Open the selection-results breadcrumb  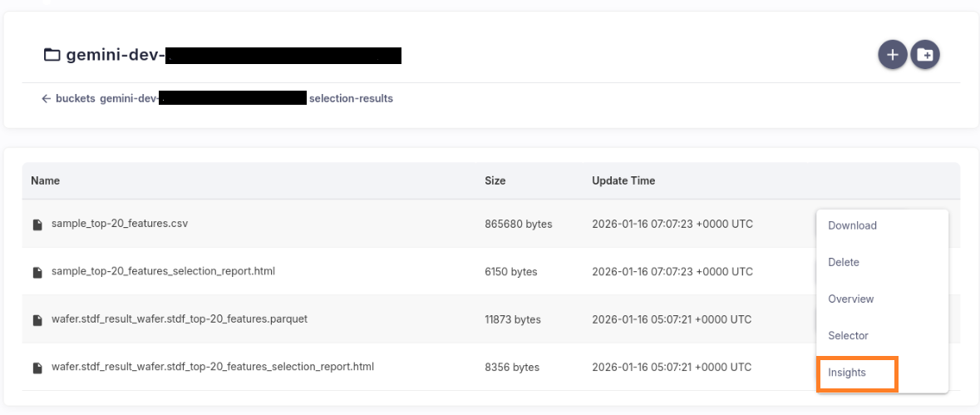[x=351, y=98]
